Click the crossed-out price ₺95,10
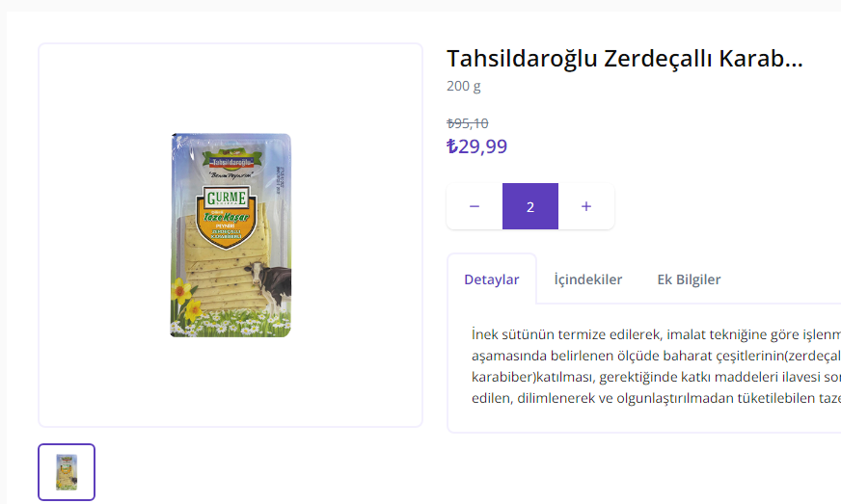Image resolution: width=841 pixels, height=504 pixels. coord(468,124)
